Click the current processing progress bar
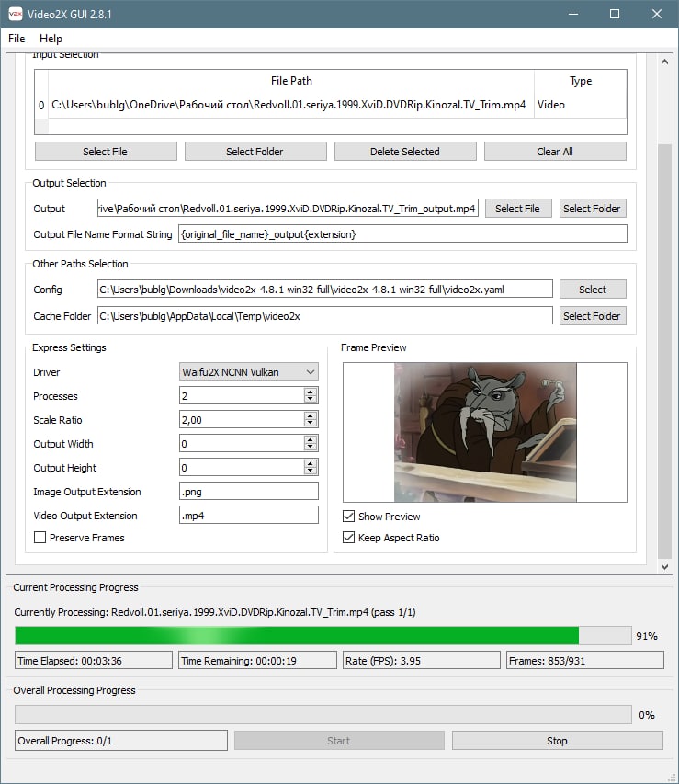Image resolution: width=679 pixels, height=784 pixels. tap(323, 635)
